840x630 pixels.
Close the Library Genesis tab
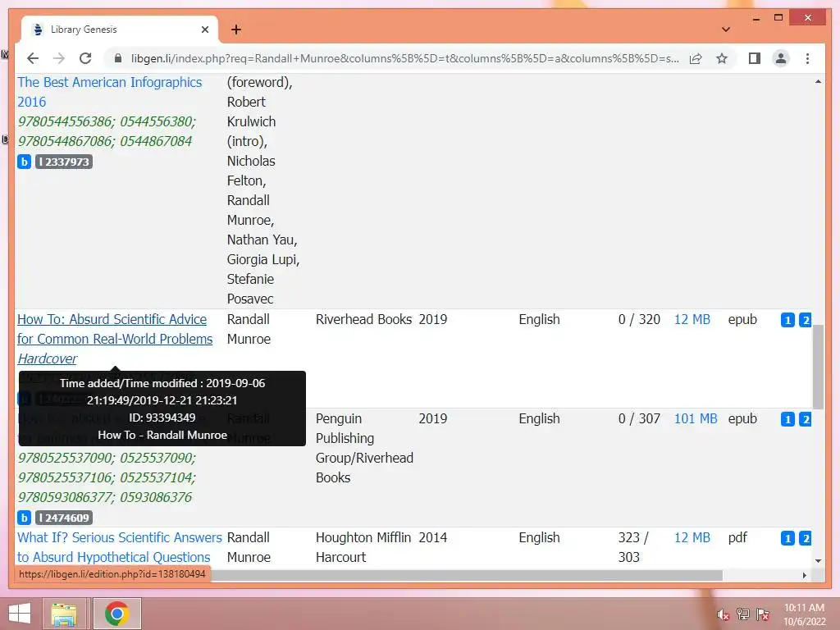click(204, 30)
